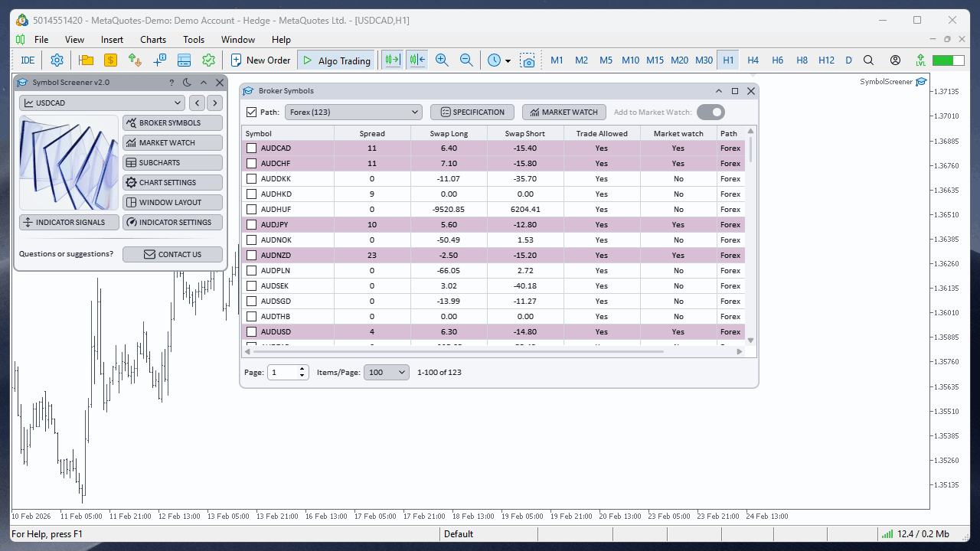Take a chart screenshot with the camera icon
Viewport: 980px width, 551px height.
coord(528,60)
